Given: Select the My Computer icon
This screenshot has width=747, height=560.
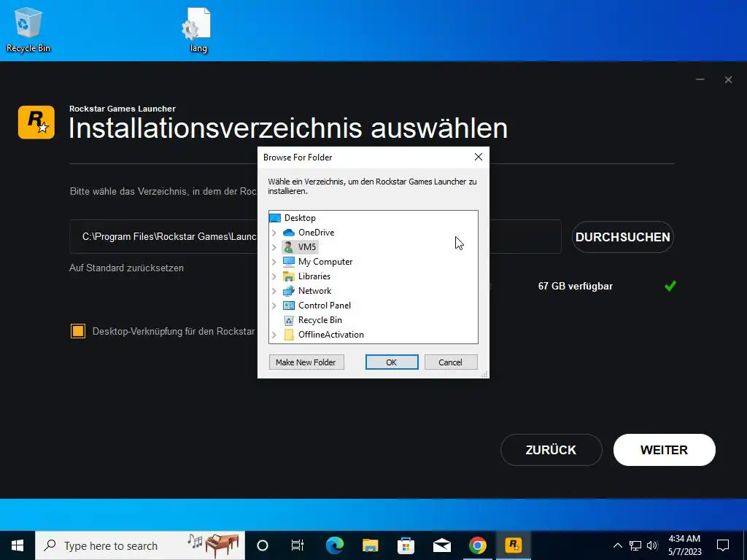Looking at the screenshot, I should [x=289, y=262].
